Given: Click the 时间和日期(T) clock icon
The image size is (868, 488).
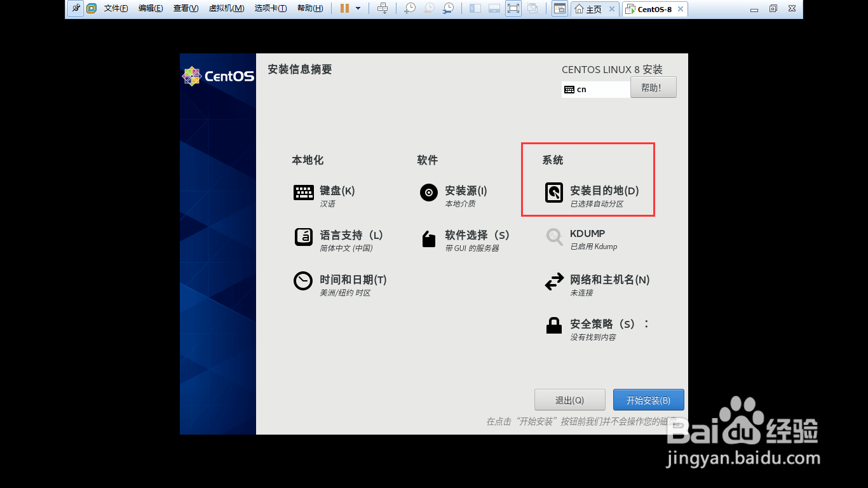Looking at the screenshot, I should pyautogui.click(x=303, y=281).
